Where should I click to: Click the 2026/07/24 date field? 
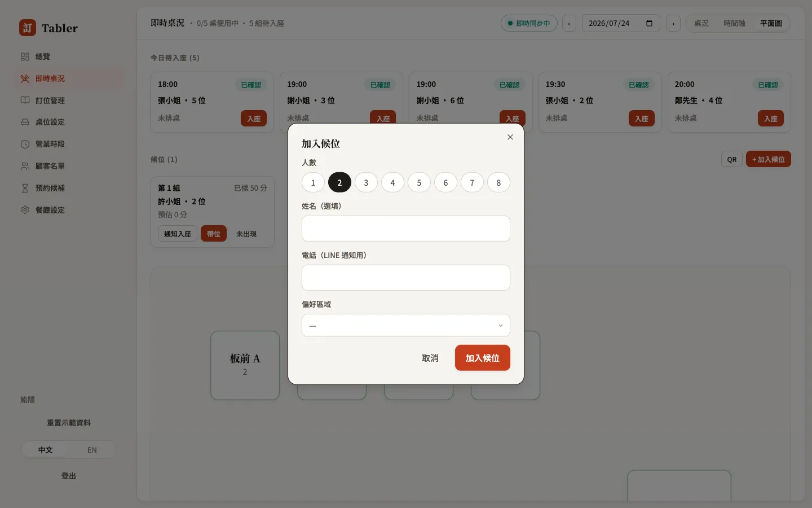point(621,23)
